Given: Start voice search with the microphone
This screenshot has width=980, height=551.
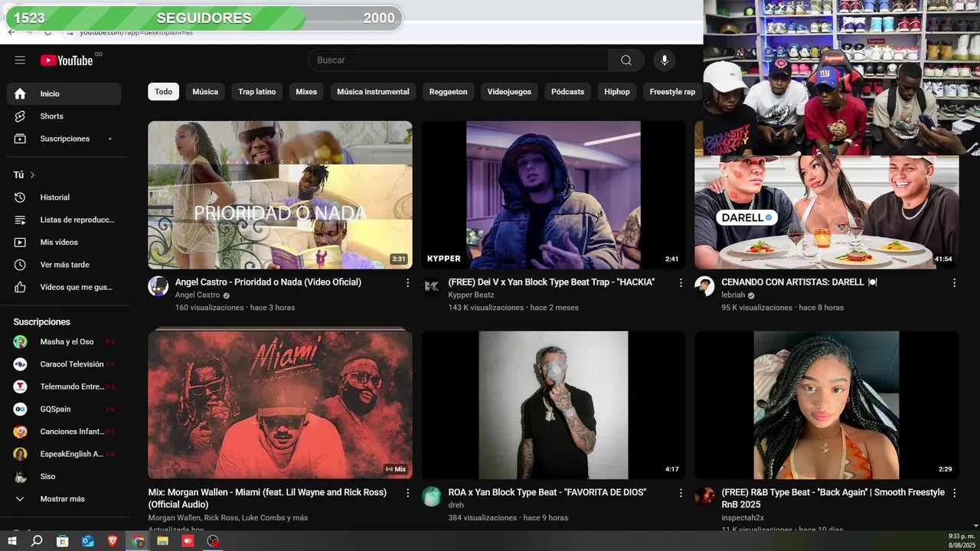Looking at the screenshot, I should [665, 60].
